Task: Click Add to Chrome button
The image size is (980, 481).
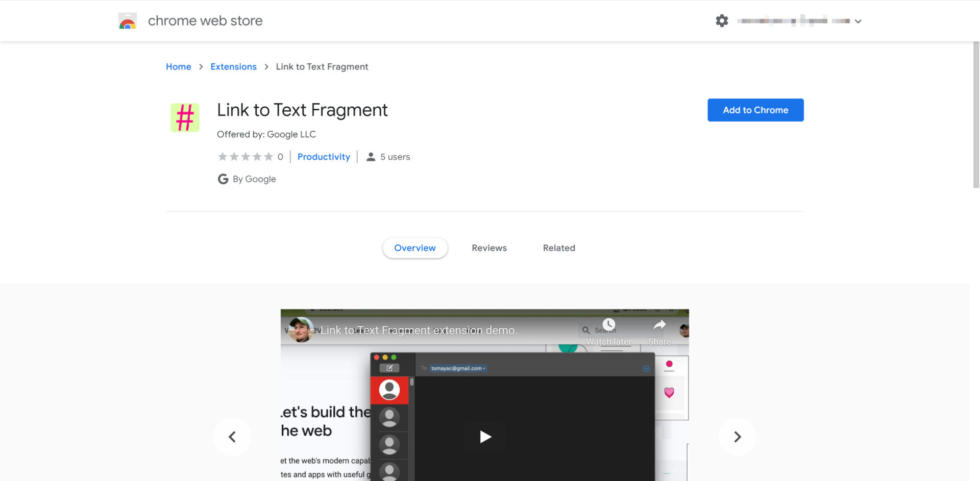Action: [755, 110]
